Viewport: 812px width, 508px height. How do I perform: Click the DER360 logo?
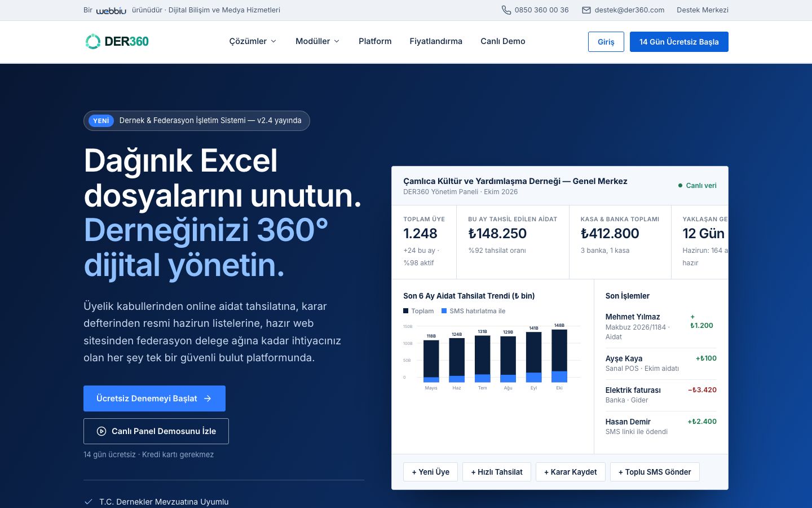tap(117, 41)
